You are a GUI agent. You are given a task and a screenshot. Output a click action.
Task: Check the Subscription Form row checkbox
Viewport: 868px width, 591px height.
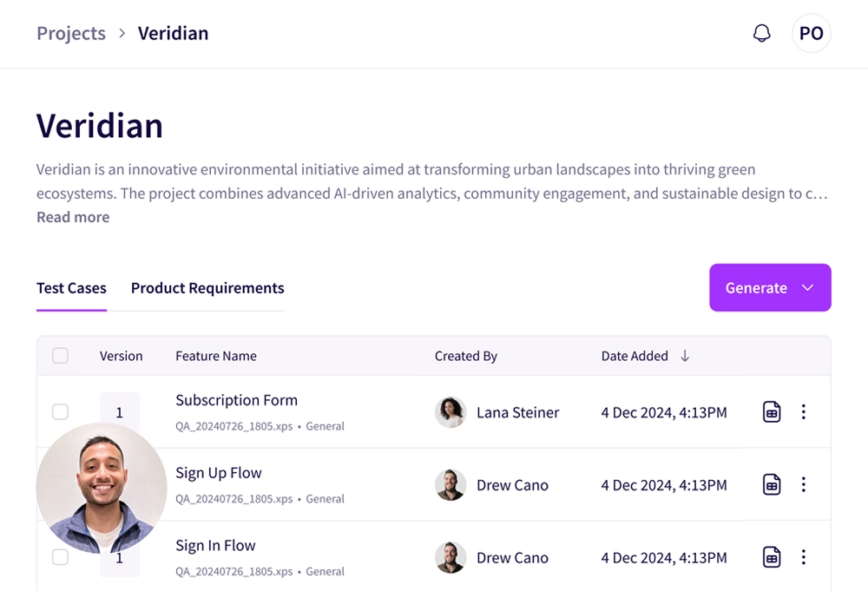pos(60,411)
